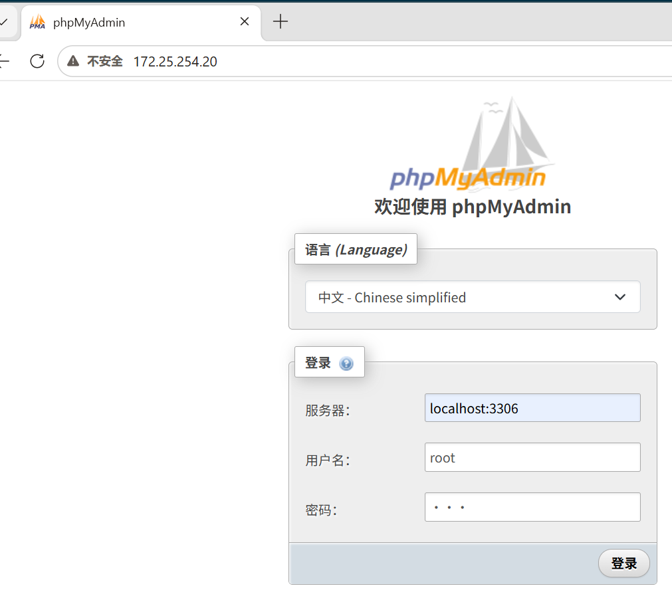This screenshot has height=616, width=672.
Task: Click the 登录 submit button
Action: tap(623, 563)
